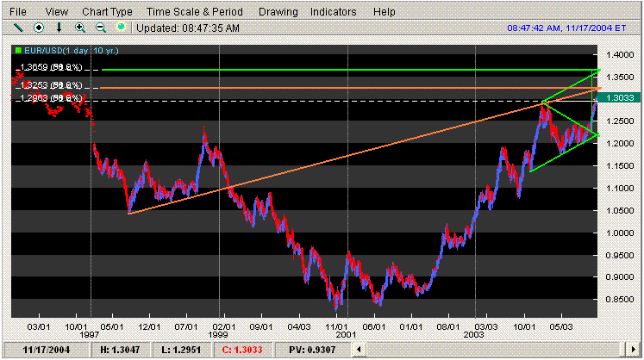The width and height of the screenshot is (644, 360).
Task: Click the green square beside EUR/USD legend
Action: [18, 51]
